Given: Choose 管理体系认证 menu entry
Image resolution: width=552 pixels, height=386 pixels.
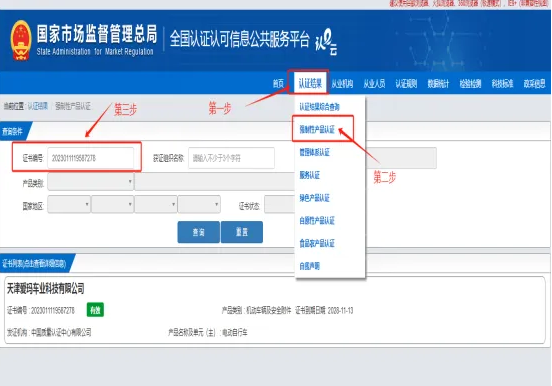Looking at the screenshot, I should pos(314,152).
